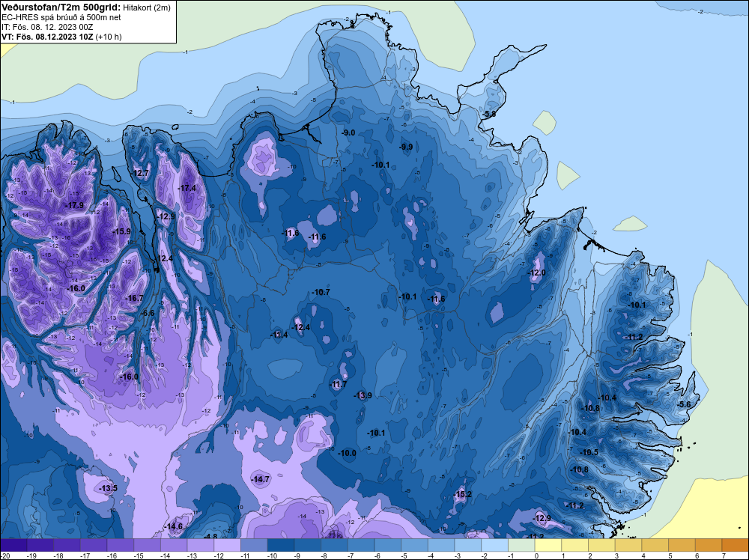Click the initial time line 'IT: Fös. 08. 12. 2023 00Z'
This screenshot has width=749, height=560.
(x=46, y=27)
